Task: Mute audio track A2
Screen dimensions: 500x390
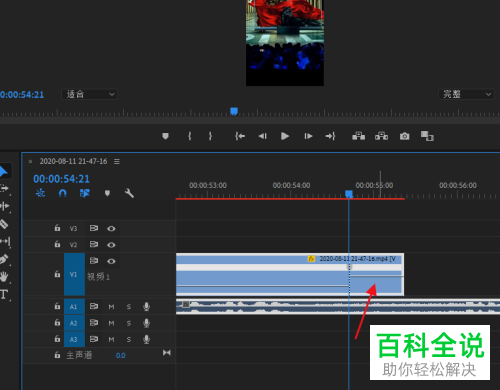Action: pyautogui.click(x=111, y=323)
